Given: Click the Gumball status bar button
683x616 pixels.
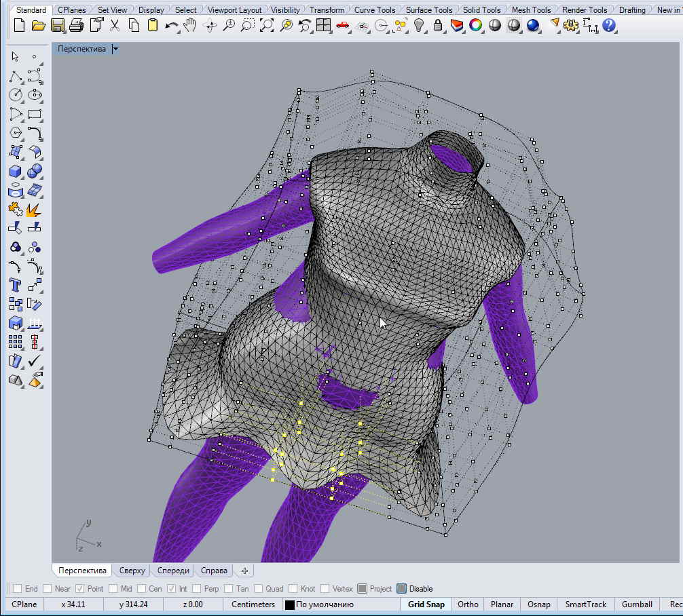Looking at the screenshot, I should click(x=637, y=604).
